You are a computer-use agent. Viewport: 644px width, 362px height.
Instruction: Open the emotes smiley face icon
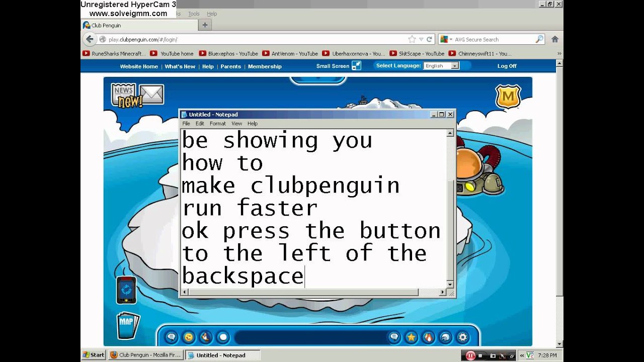(x=188, y=337)
